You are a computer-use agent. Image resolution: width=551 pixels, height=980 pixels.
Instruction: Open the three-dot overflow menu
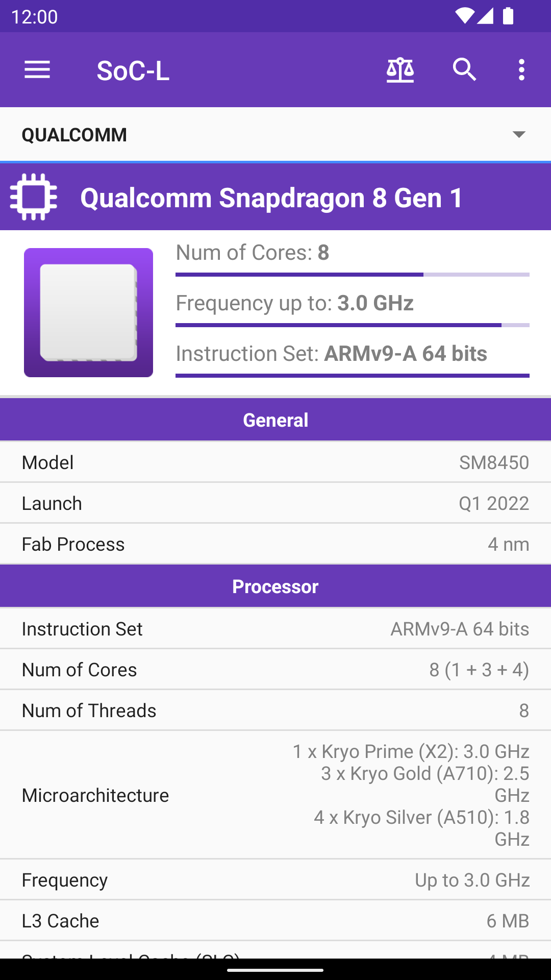pyautogui.click(x=521, y=70)
